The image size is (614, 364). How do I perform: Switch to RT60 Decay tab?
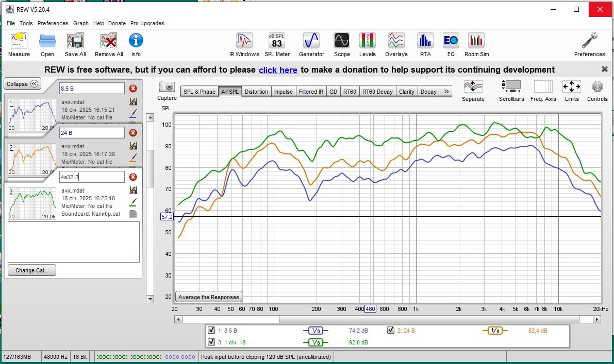[377, 92]
